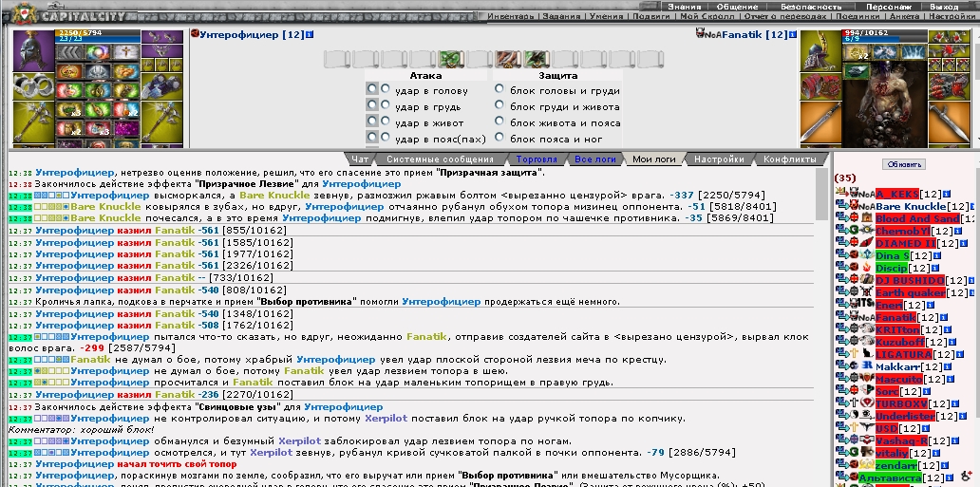Click the private message icon beside Makkarr
The width and height of the screenshot is (980, 487).
tap(841, 367)
